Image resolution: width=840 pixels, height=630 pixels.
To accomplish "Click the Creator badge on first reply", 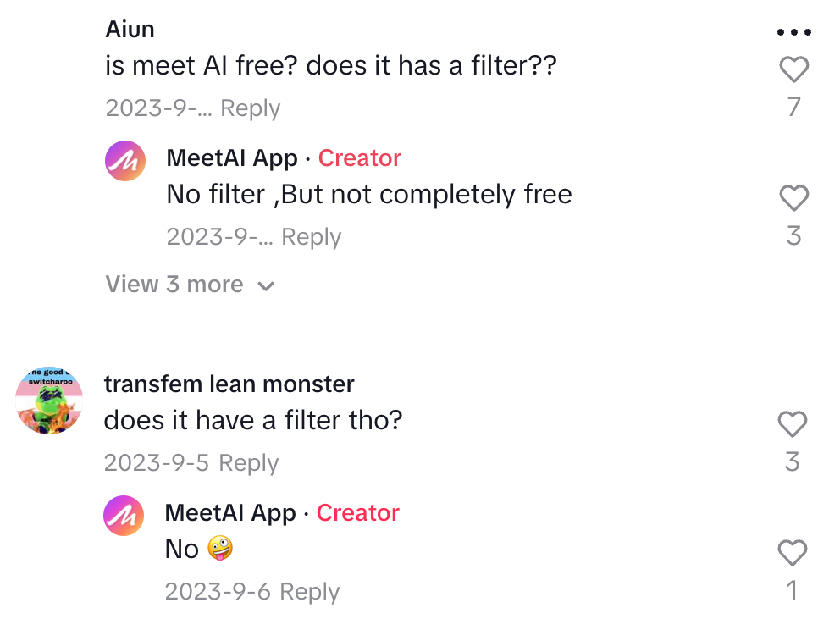I will point(359,158).
